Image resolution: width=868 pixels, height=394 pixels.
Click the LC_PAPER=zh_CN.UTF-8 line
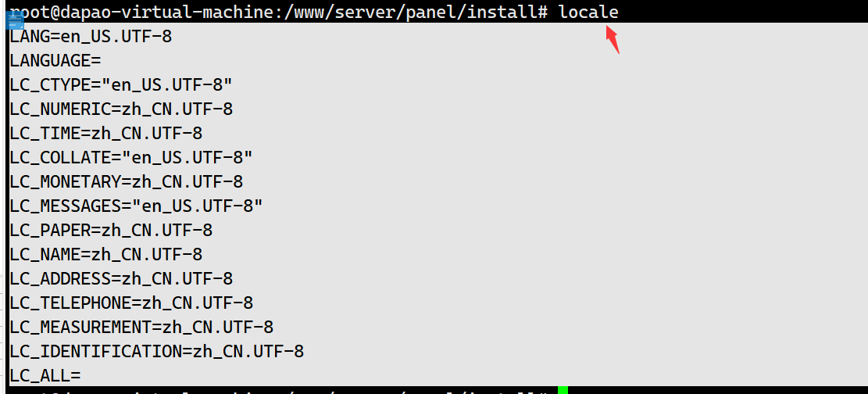pos(111,230)
